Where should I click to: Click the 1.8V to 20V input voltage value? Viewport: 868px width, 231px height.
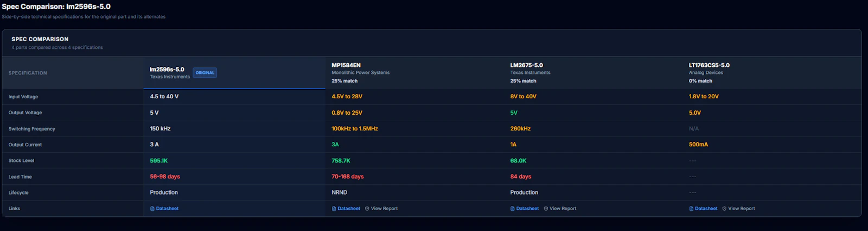(x=704, y=96)
